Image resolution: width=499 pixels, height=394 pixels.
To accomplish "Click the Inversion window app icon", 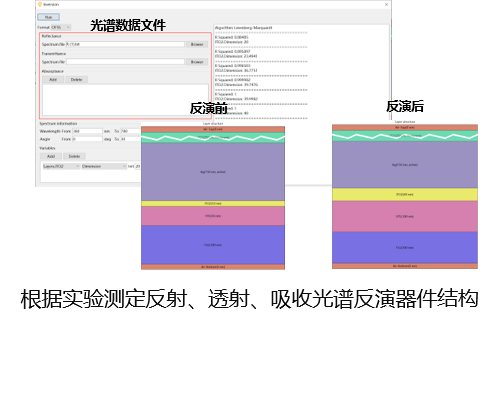I will 40,4.
